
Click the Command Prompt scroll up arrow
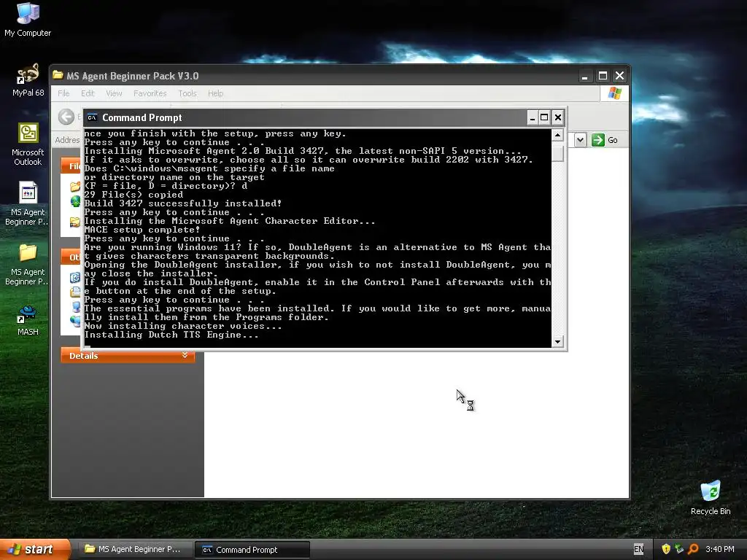click(557, 135)
